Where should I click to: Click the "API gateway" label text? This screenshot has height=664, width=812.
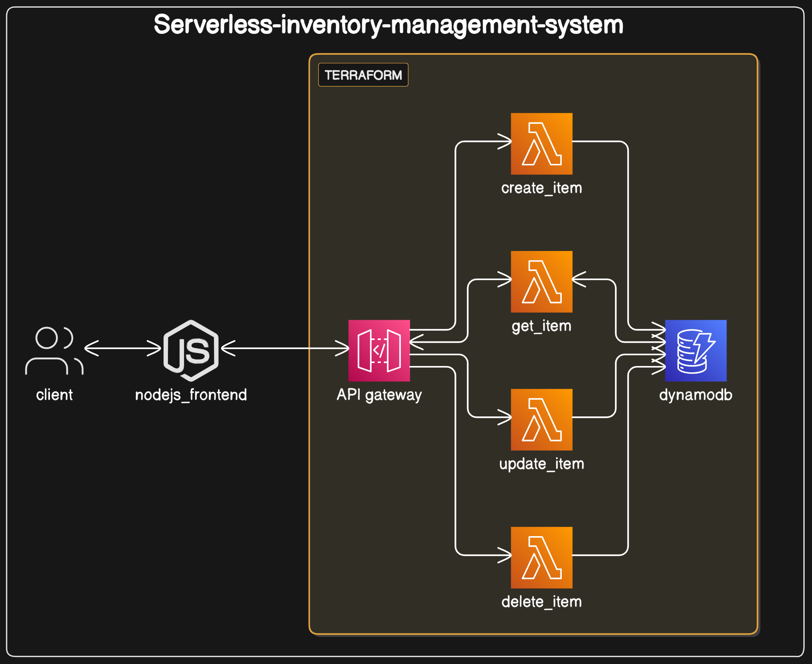click(379, 395)
